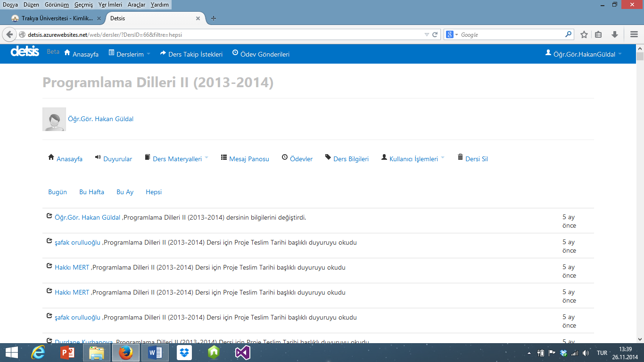The image size is (644, 362).
Task: Click the share icon beside Öğr.Gör. Hakan Güldal entry
Action: 49,216
